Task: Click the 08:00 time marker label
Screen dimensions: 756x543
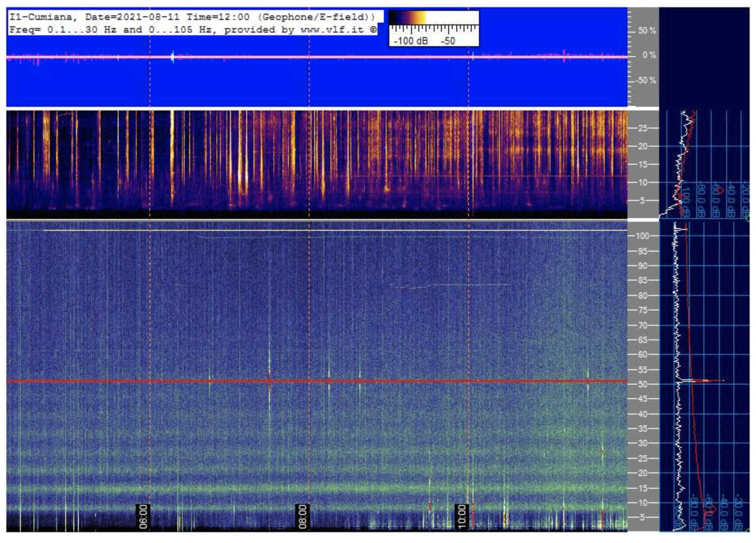Action: click(x=302, y=516)
